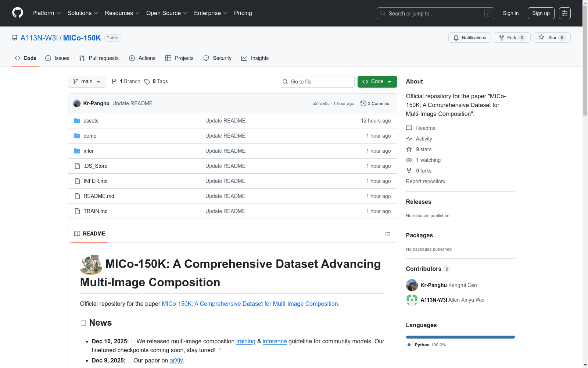Click the Report repository link
The width and height of the screenshot is (588, 368).
426,181
